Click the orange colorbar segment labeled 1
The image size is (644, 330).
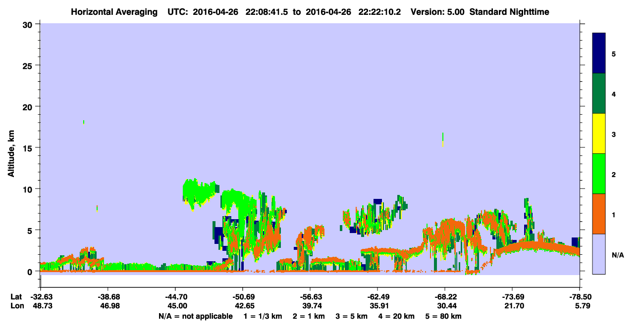coord(599,214)
